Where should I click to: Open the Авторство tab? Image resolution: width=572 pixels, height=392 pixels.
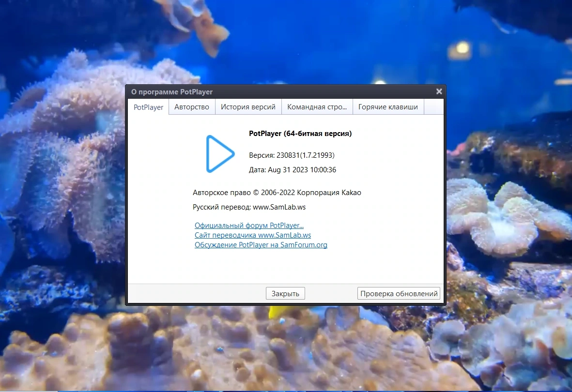click(191, 107)
